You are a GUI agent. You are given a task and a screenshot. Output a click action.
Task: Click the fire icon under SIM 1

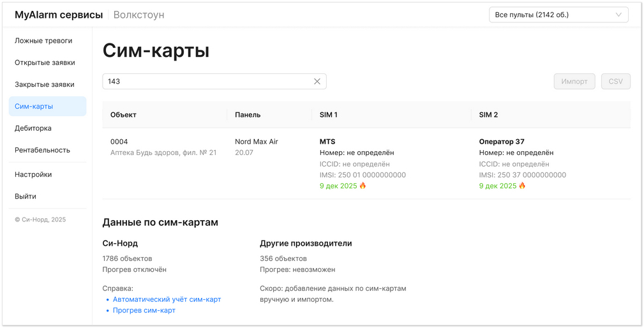pyautogui.click(x=363, y=186)
